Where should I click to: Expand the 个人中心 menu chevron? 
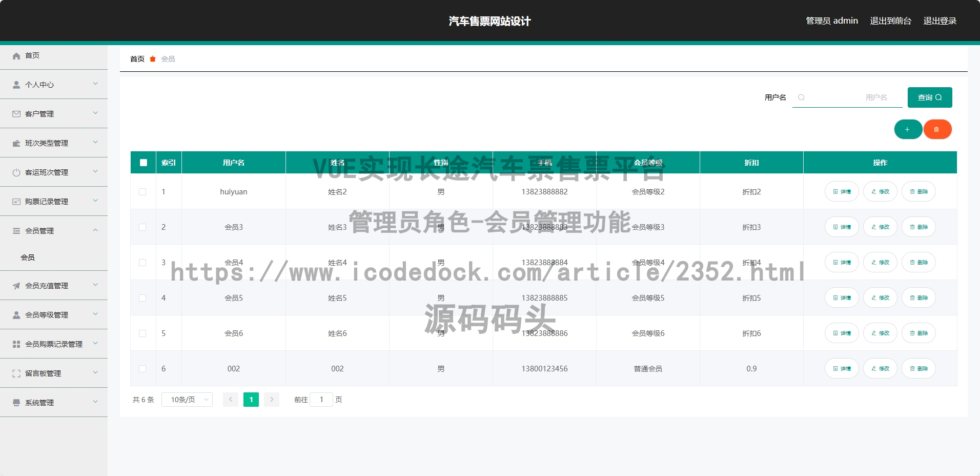(95, 84)
